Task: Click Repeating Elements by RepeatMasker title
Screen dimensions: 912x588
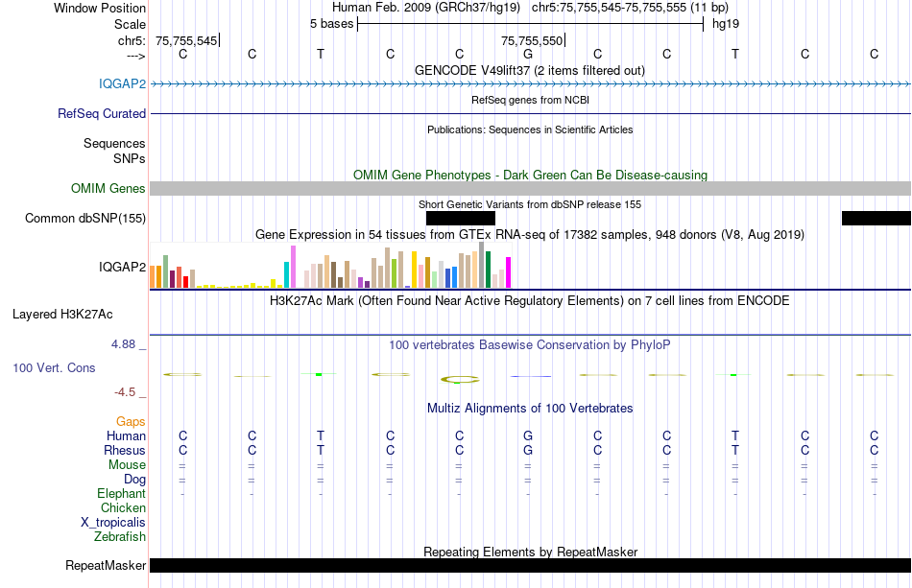Action: tap(530, 552)
